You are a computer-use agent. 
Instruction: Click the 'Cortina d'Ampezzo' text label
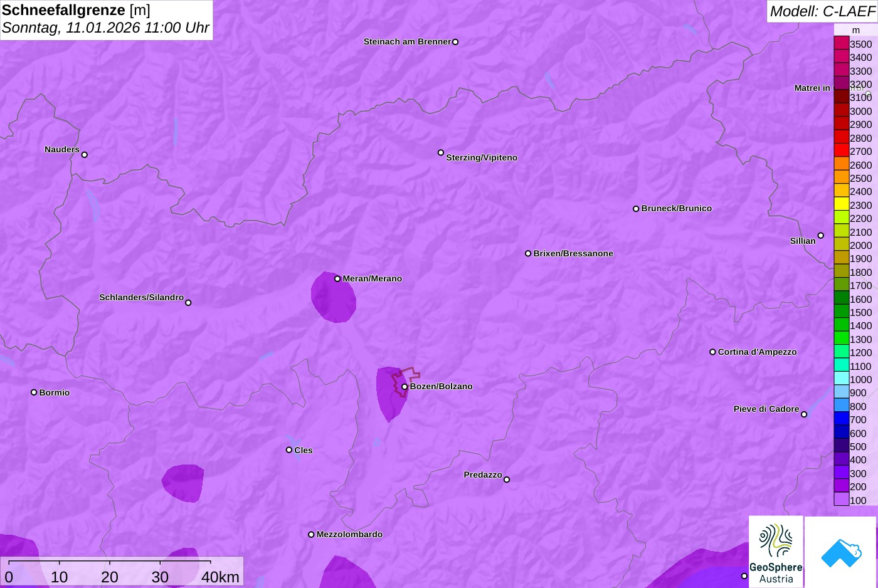(x=758, y=352)
